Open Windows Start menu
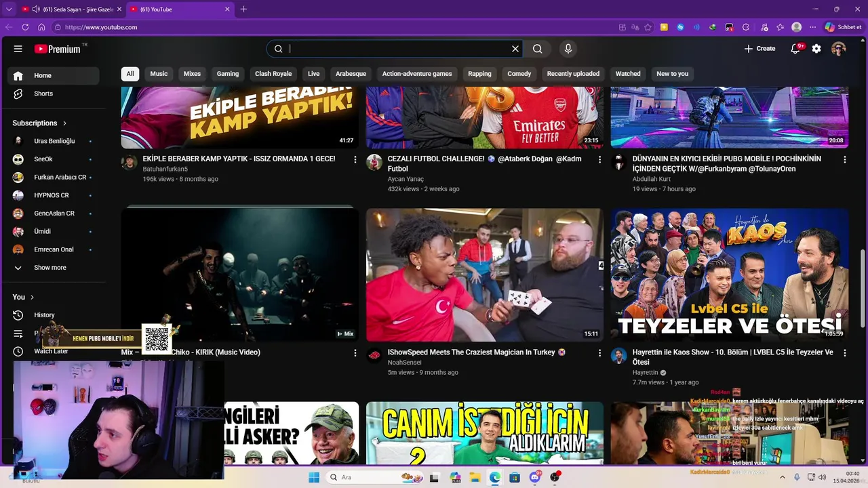The image size is (868, 488). click(x=314, y=477)
